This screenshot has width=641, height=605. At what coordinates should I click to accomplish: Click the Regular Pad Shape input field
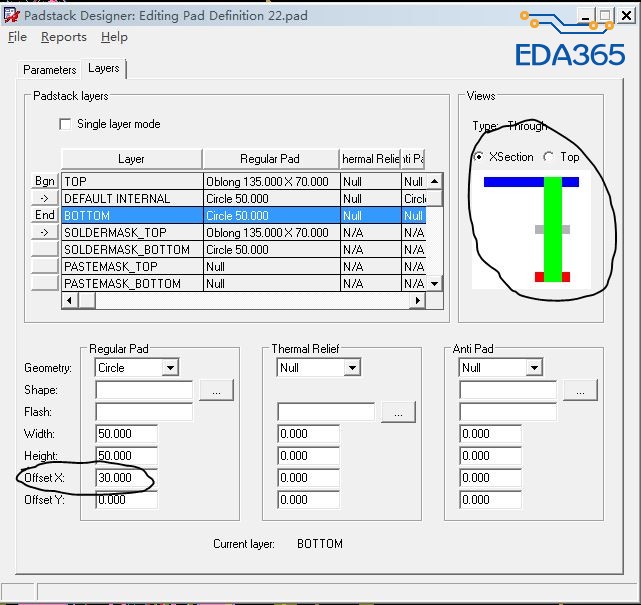pos(144,390)
